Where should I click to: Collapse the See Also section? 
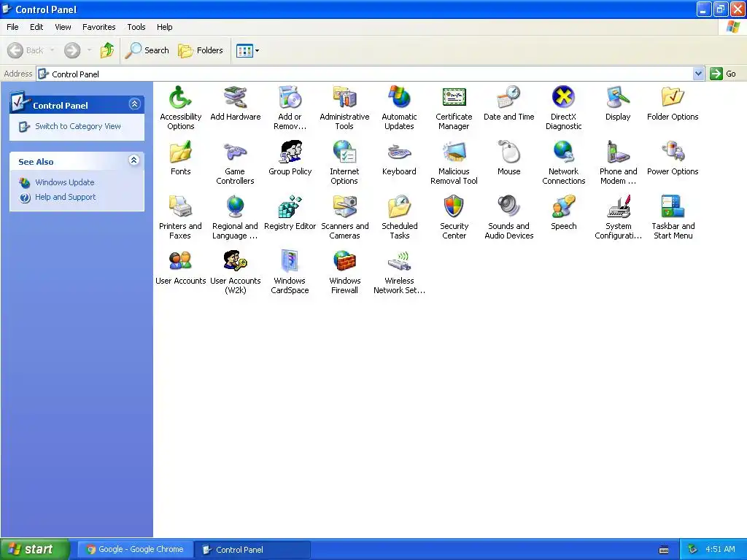point(134,160)
